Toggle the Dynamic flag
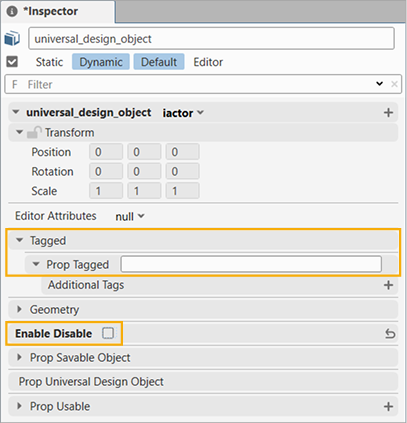Screen dimensions: 407x423 click(101, 62)
